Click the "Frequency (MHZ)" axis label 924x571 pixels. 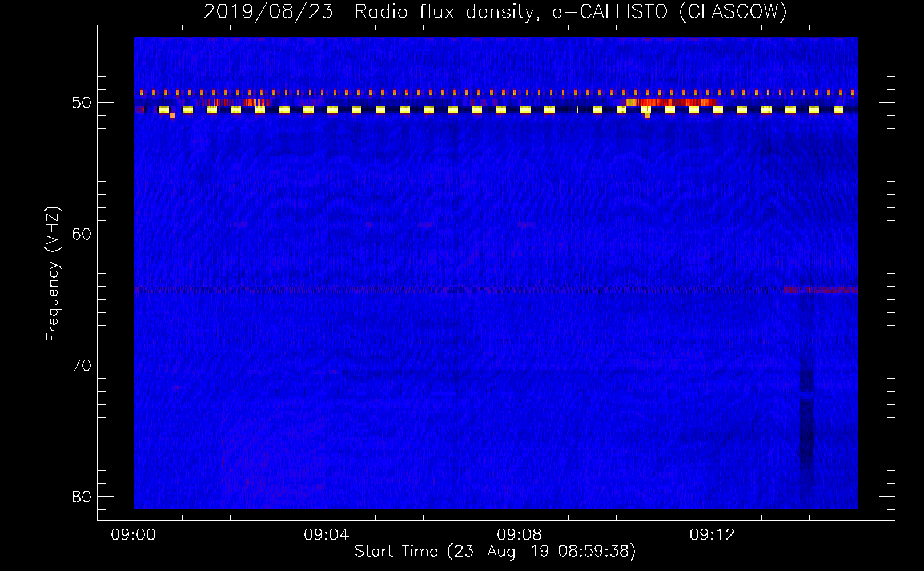53,274
